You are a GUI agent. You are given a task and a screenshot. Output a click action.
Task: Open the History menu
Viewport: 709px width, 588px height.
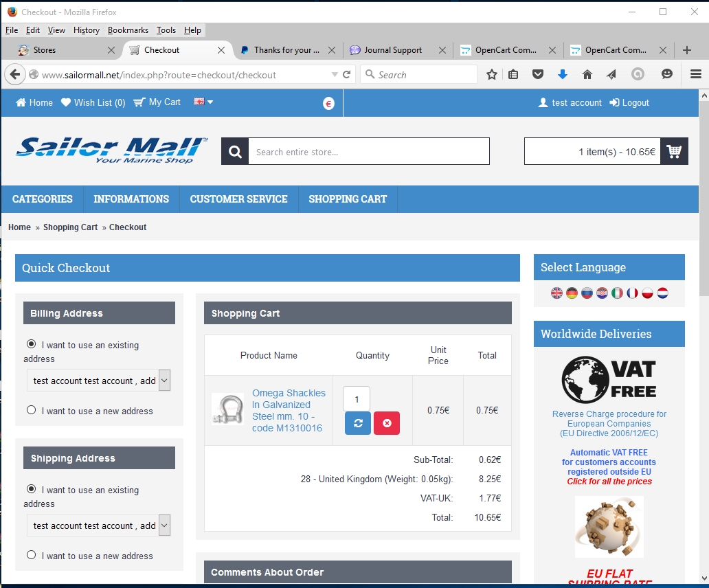[x=87, y=30]
